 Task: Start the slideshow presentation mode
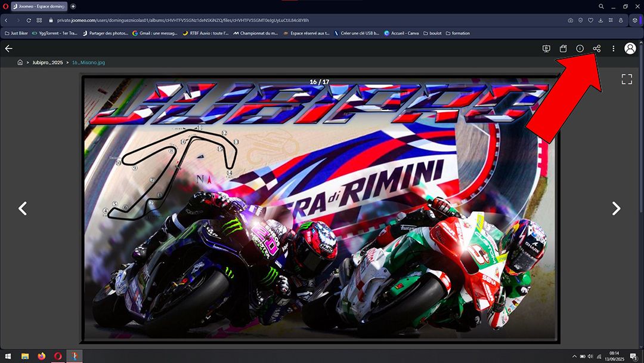[546, 48]
